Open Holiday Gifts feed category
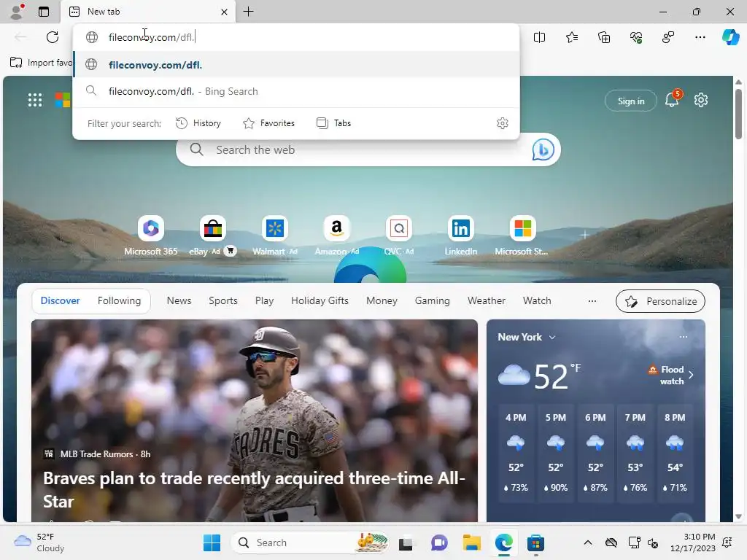Image resolution: width=747 pixels, height=560 pixels. pos(320,301)
